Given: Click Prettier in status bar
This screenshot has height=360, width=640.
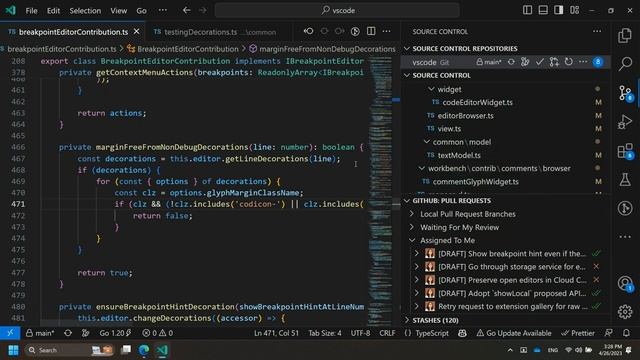Looking at the screenshot, I should click(x=578, y=333).
